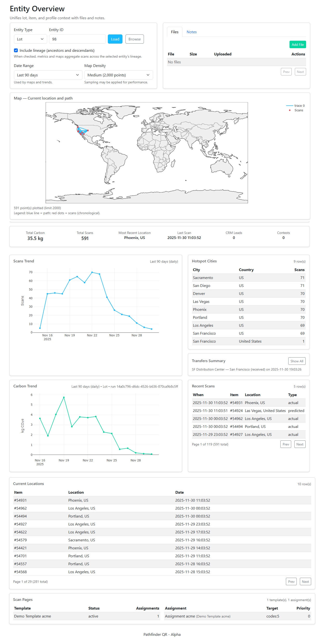Screen dimensions: 328x644
Task: Toggle the Include lineage checkbox
Action: pyautogui.click(x=16, y=51)
